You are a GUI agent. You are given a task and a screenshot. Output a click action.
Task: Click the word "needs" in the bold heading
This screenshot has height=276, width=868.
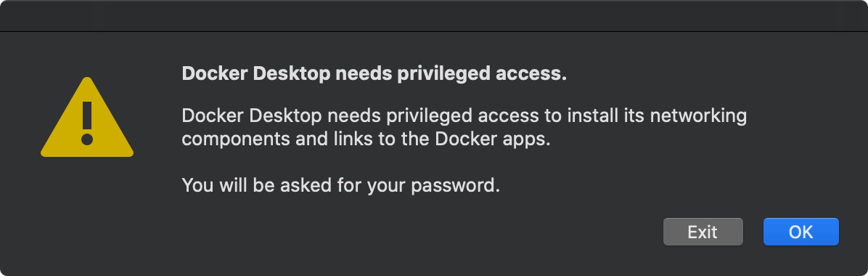[x=364, y=73]
